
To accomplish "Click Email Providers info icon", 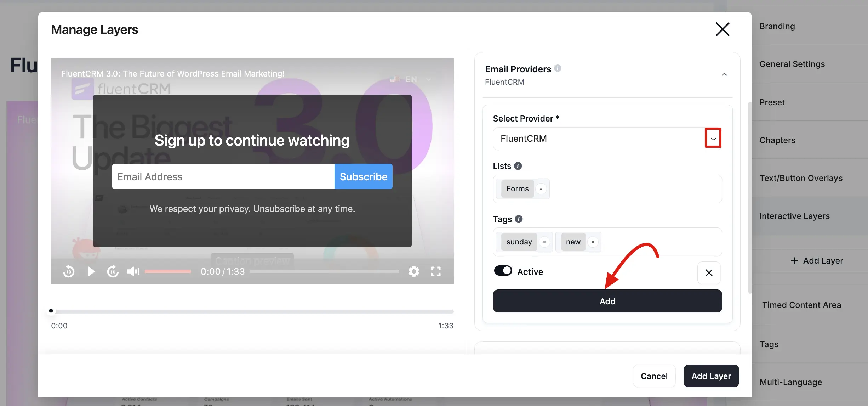I will tap(558, 68).
